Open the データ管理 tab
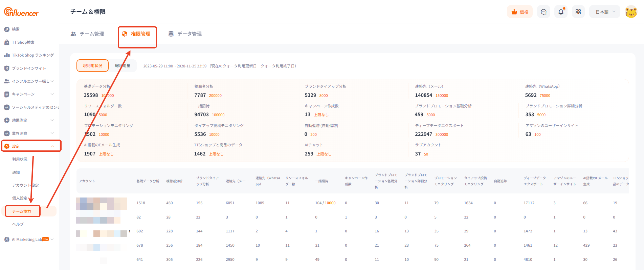Screen dimensions: 644x270 pos(185,34)
